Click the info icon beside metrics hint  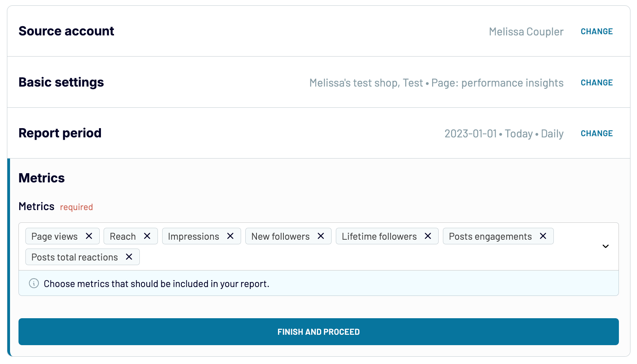point(34,284)
